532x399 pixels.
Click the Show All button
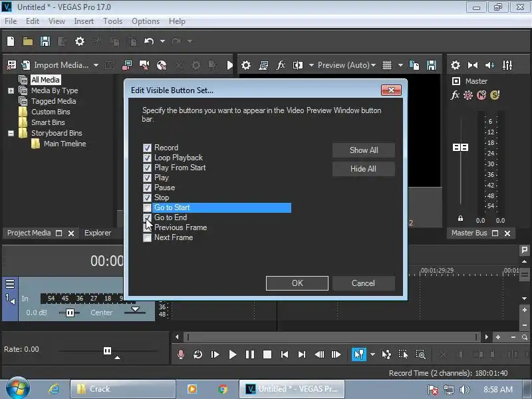click(x=364, y=150)
